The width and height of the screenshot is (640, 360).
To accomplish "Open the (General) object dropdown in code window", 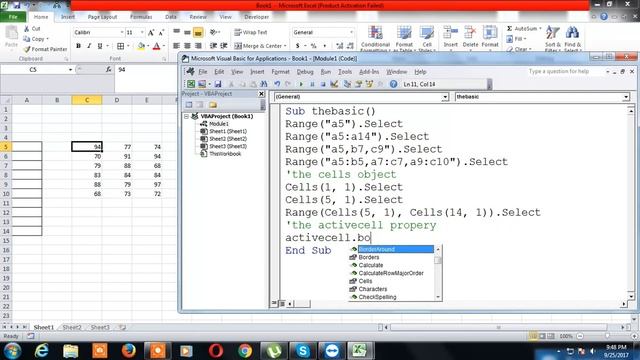I will point(445,97).
